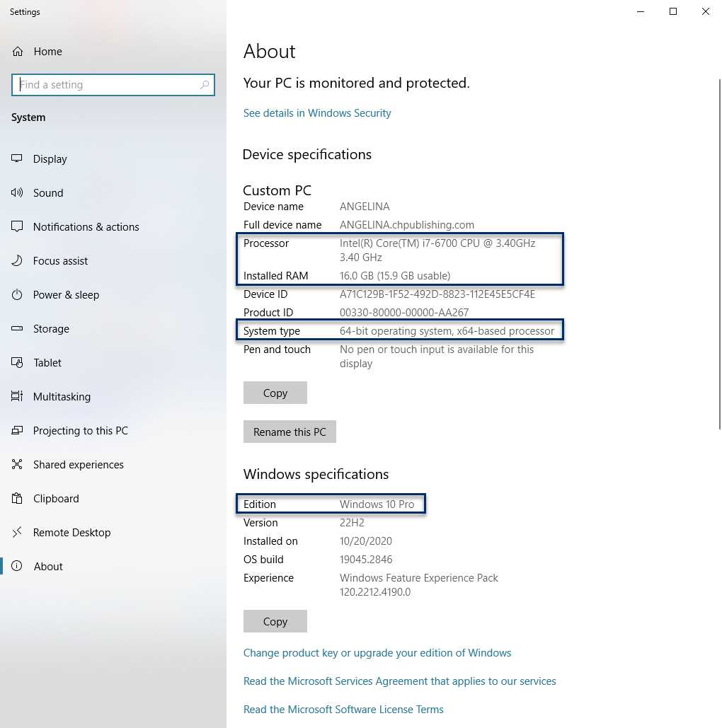Copy the device specifications

(x=275, y=393)
